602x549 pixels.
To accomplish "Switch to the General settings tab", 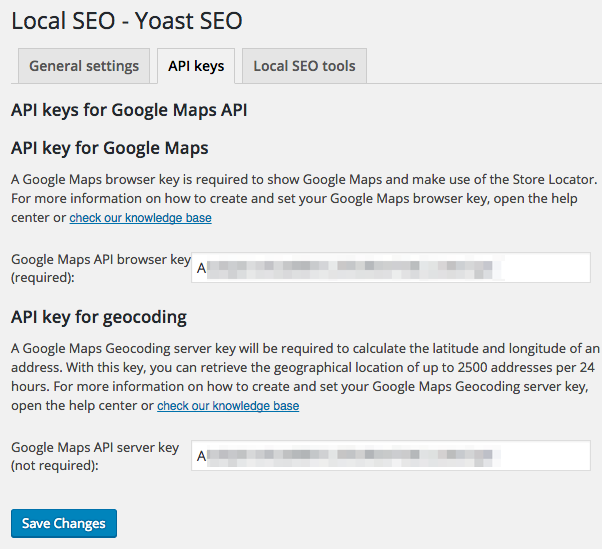I will coord(84,66).
